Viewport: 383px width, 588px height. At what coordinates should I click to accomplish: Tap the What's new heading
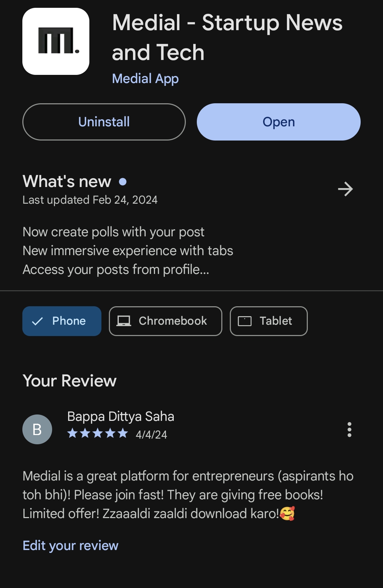click(67, 181)
